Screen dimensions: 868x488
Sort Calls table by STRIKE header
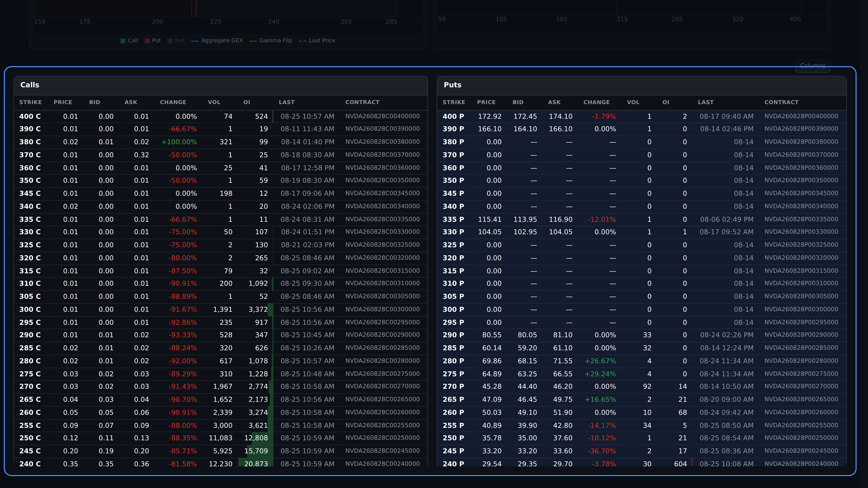(30, 102)
